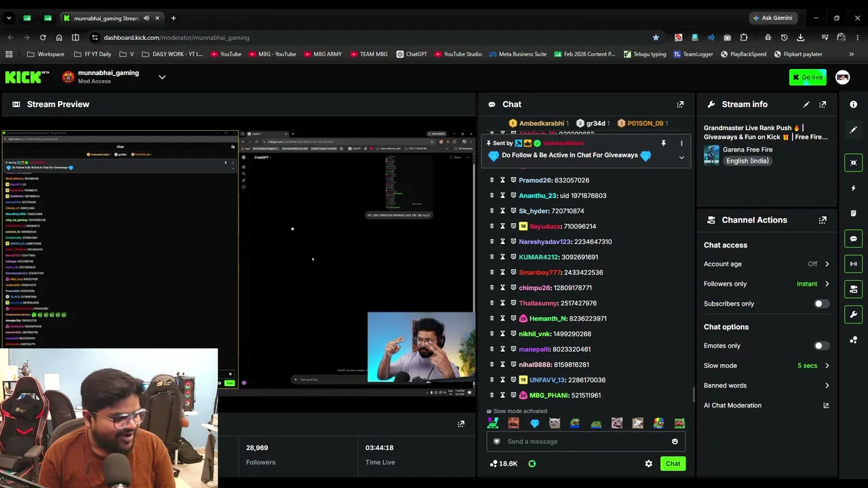Image resolution: width=868 pixels, height=488 pixels.
Task: Open the TeamLogger bookmark
Action: (x=694, y=54)
